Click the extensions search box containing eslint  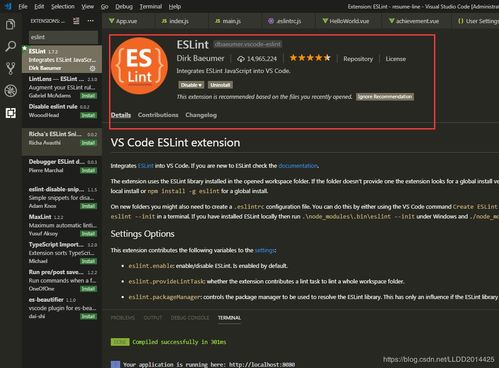(x=63, y=37)
